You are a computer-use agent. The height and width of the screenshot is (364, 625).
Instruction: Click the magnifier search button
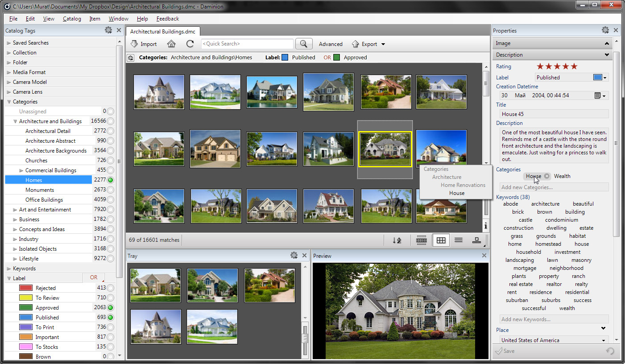(303, 44)
